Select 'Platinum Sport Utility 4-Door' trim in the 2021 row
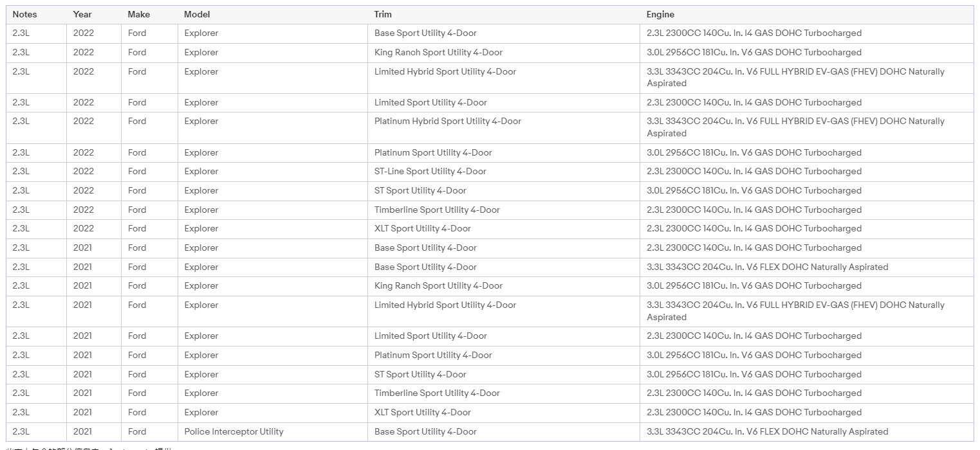The image size is (980, 450). [433, 355]
